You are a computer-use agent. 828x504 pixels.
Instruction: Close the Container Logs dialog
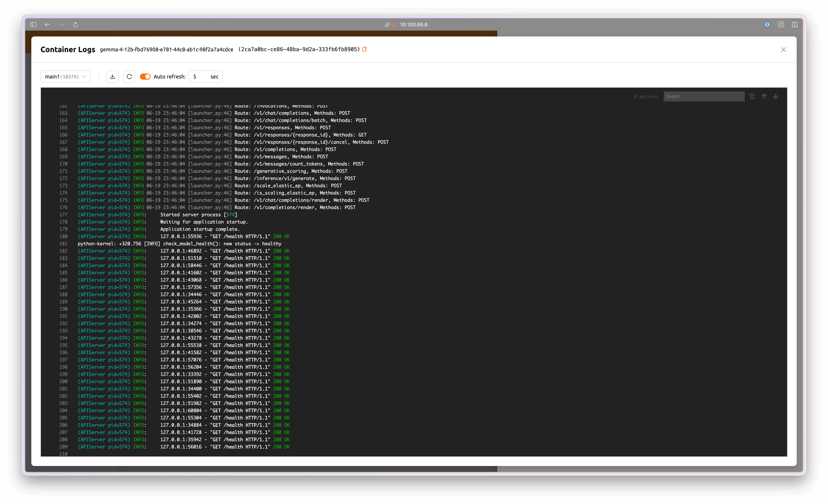point(783,50)
